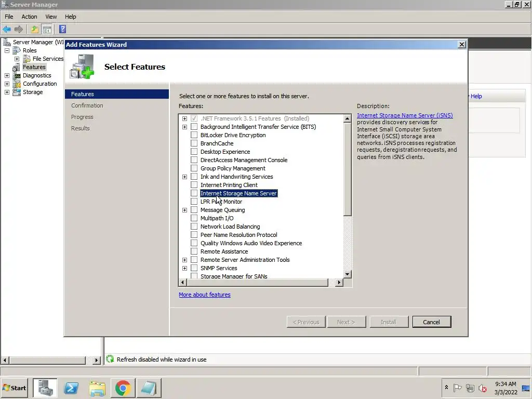Click the Storage icon in tree
Image resolution: width=532 pixels, height=399 pixels.
click(x=17, y=92)
